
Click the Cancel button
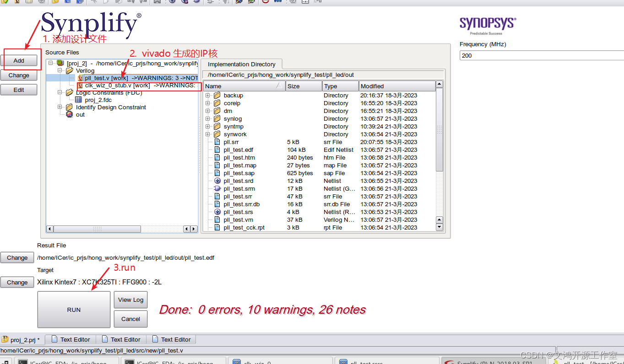pos(130,319)
